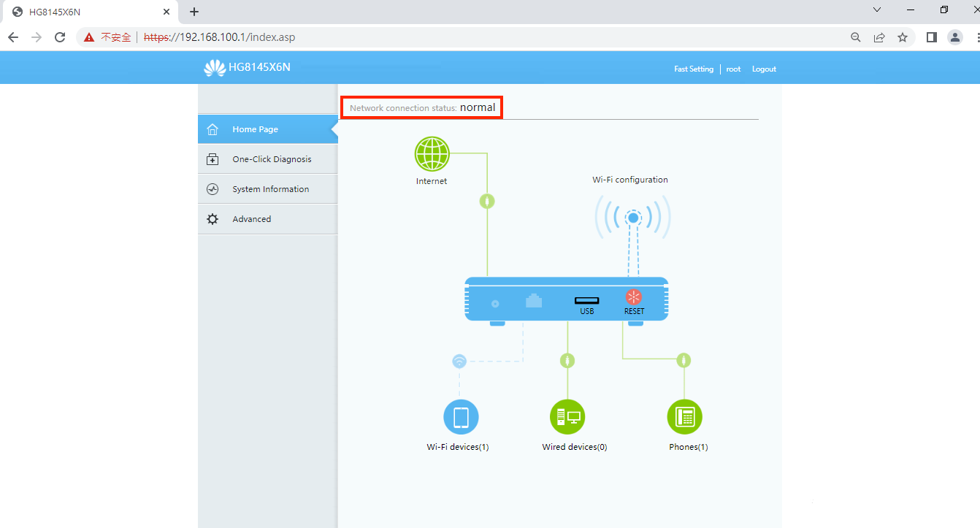Open the Wired devices computer icon
980x528 pixels.
point(567,418)
